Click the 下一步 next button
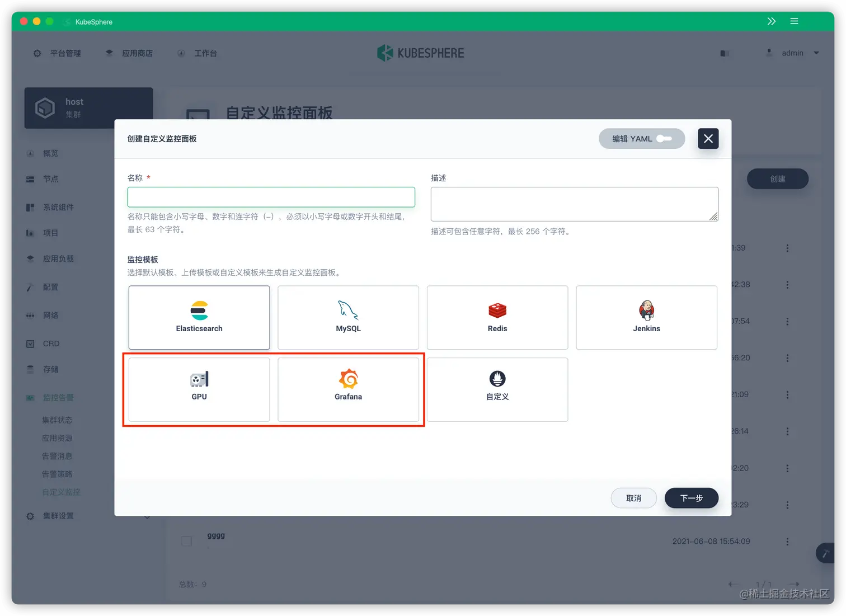The width and height of the screenshot is (846, 616). pos(692,498)
